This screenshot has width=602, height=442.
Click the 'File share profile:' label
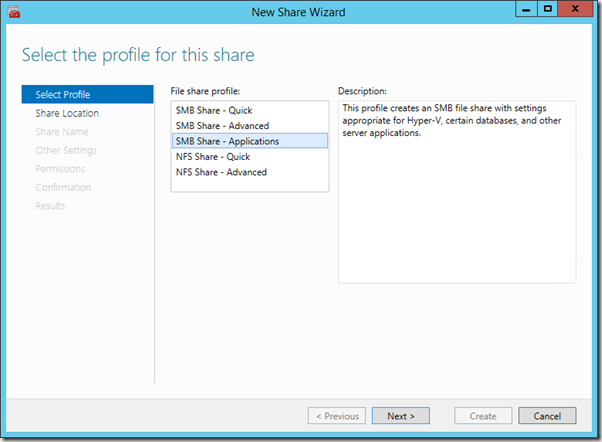(x=205, y=91)
